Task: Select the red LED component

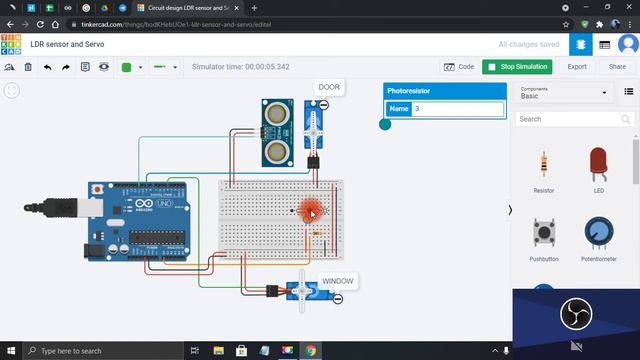Action: coord(599,170)
